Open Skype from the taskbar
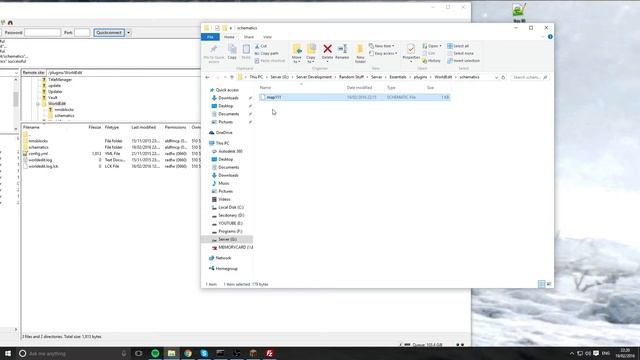This screenshot has width=640, height=360. 204,353
